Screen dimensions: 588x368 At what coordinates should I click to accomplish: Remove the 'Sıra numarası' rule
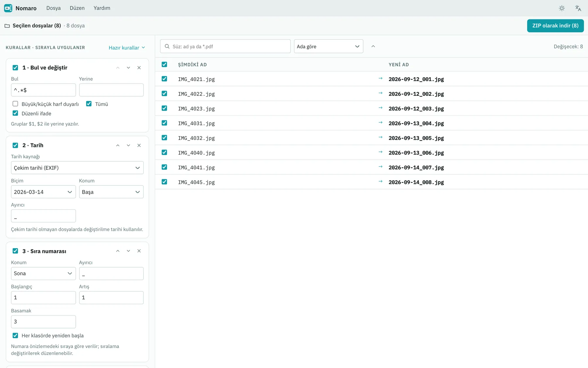click(x=139, y=251)
